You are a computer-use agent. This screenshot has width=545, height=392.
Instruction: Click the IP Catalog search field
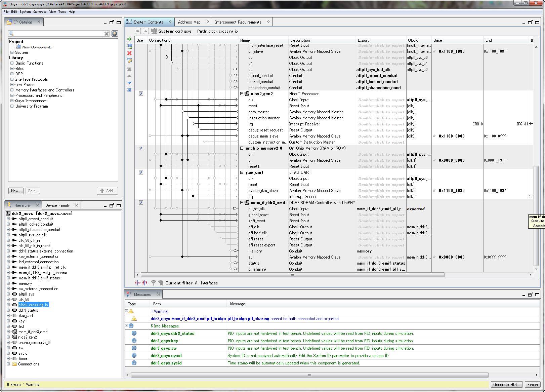[x=58, y=34]
